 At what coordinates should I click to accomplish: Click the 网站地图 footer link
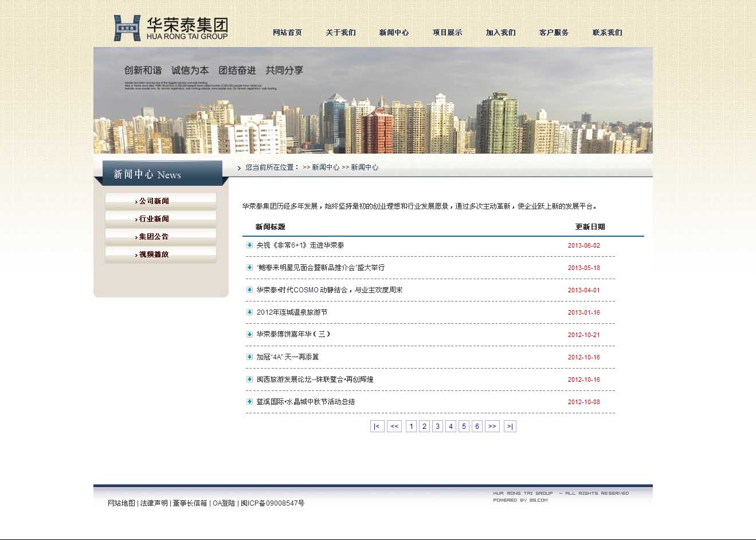click(122, 503)
